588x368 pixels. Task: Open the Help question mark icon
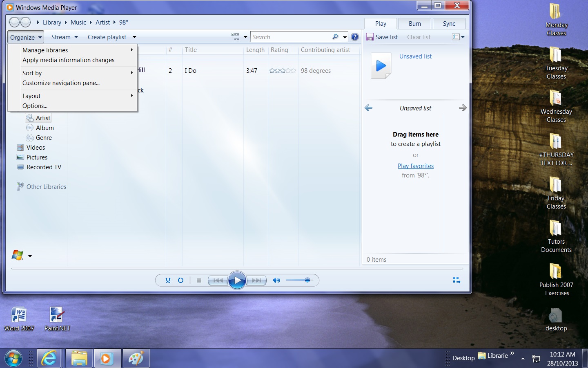pyautogui.click(x=355, y=37)
